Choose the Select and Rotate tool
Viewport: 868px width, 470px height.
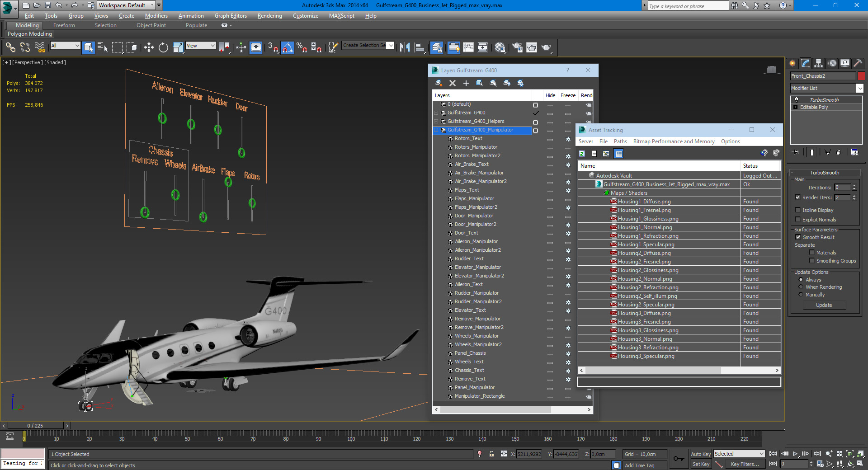click(163, 47)
